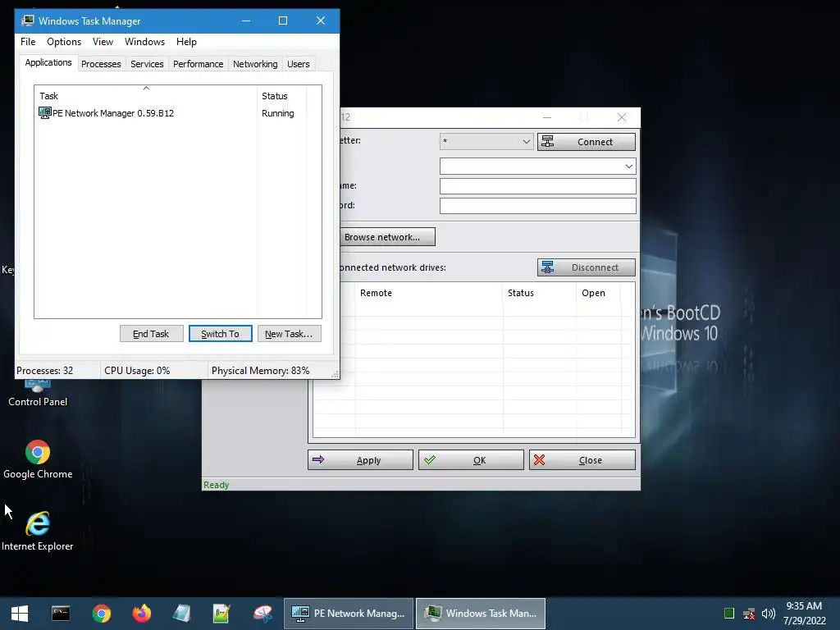Click the speaker volume tray icon

768,614
